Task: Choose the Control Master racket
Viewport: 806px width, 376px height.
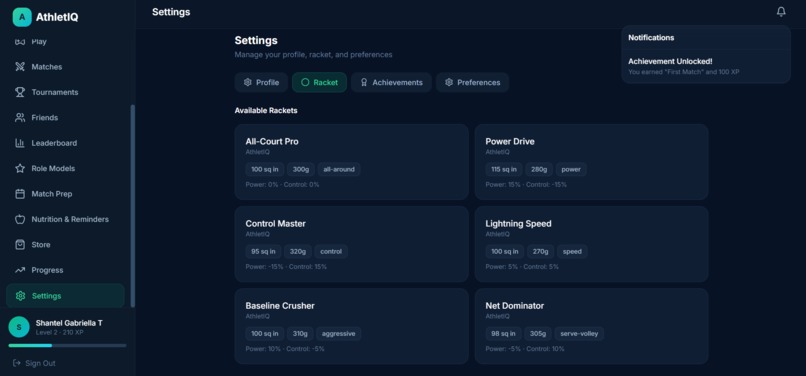Action: 352,244
